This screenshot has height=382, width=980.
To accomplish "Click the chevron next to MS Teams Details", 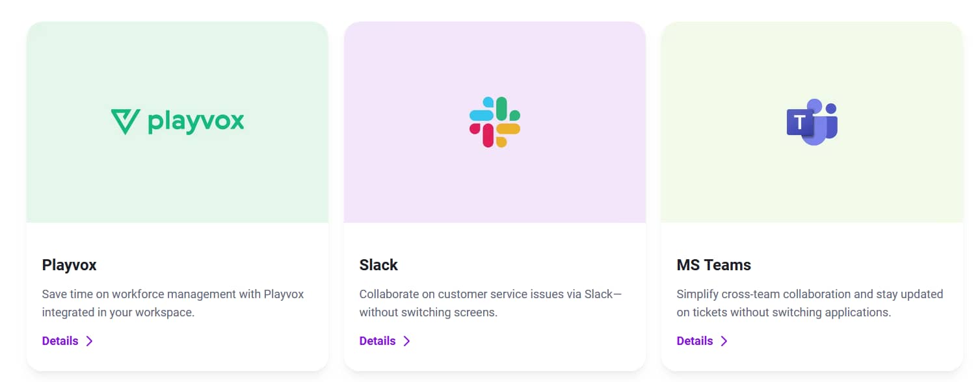I will 724,340.
